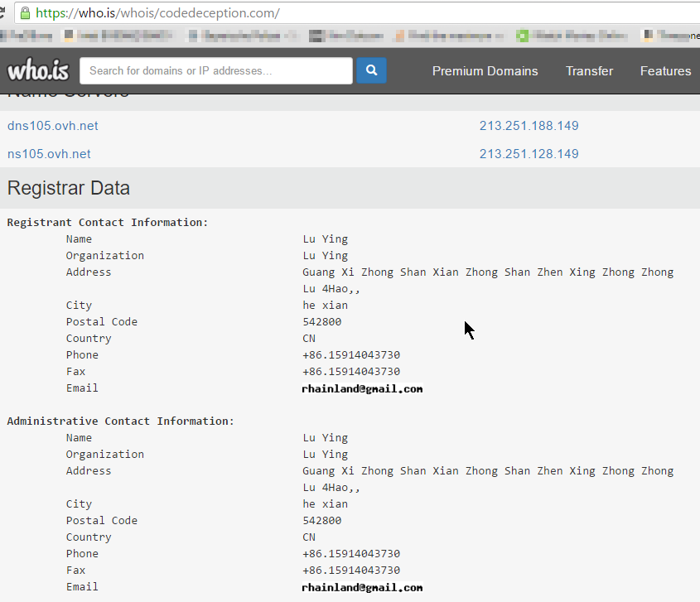Focus the domain or IP search field

pos(215,70)
